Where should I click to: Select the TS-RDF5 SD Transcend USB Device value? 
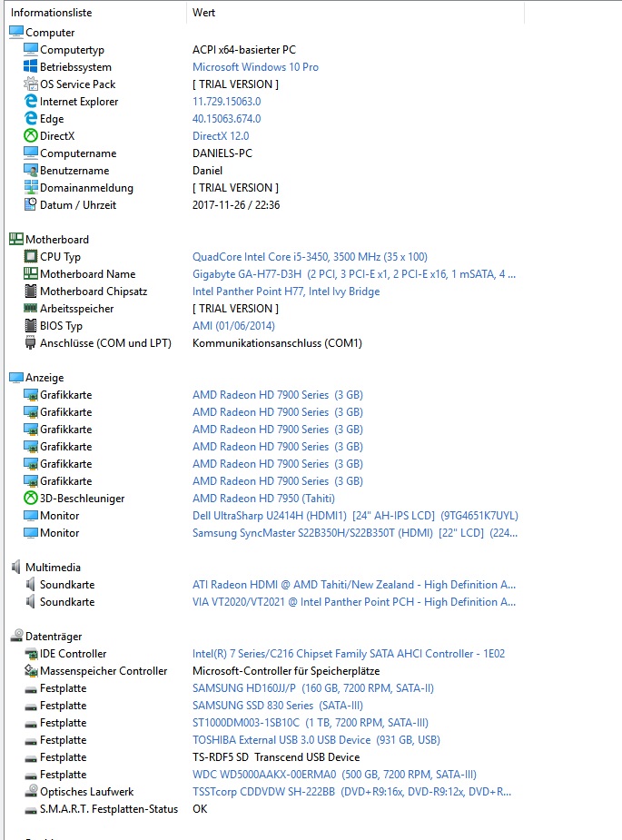(x=276, y=757)
